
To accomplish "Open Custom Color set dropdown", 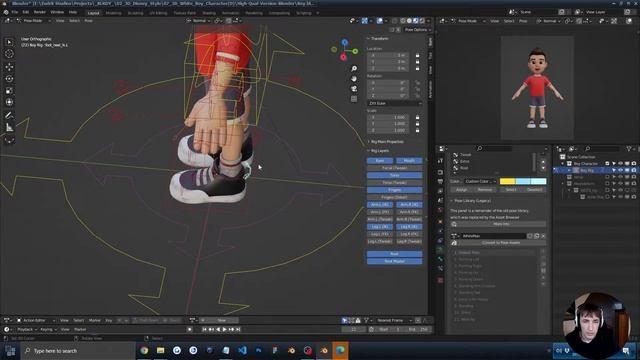I will [480, 181].
